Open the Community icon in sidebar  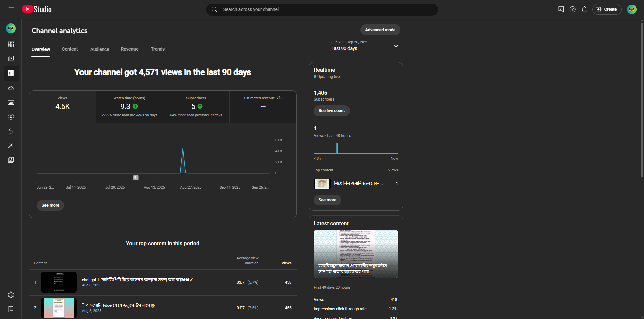pyautogui.click(x=11, y=88)
